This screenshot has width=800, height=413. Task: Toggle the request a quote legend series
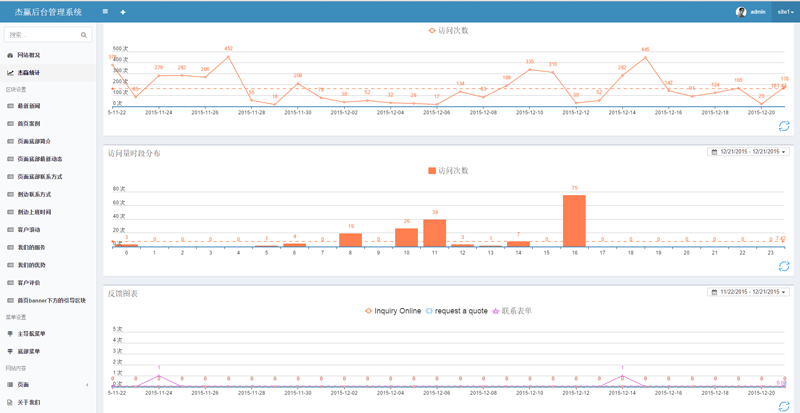tap(457, 311)
